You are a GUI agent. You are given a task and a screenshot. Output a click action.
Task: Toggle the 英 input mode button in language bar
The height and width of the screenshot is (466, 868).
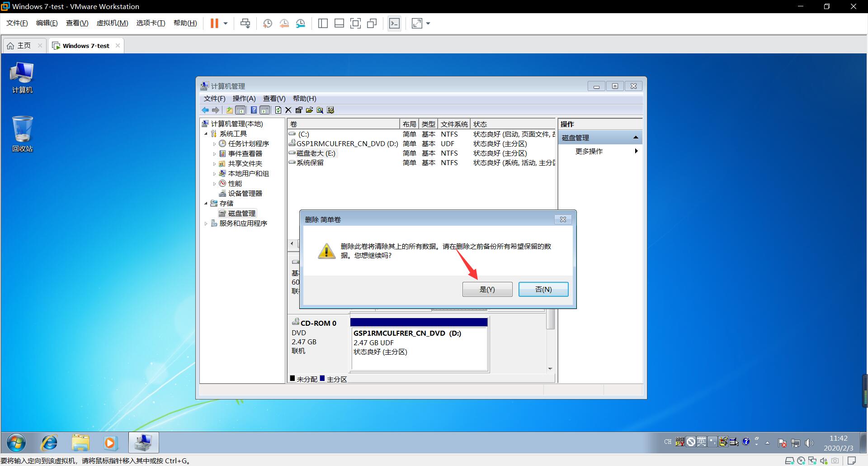point(701,442)
